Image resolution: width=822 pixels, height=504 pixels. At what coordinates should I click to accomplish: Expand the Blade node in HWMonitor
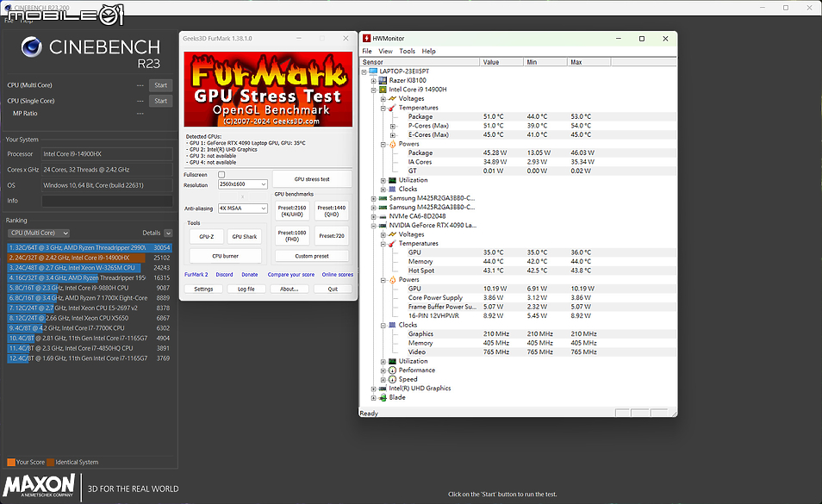[x=374, y=398]
